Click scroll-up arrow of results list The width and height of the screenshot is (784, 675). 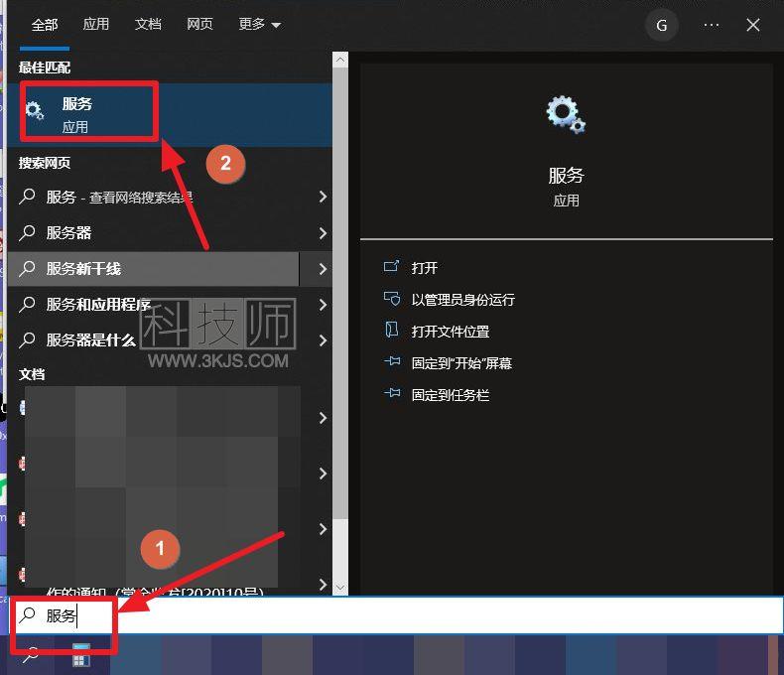coord(340,60)
